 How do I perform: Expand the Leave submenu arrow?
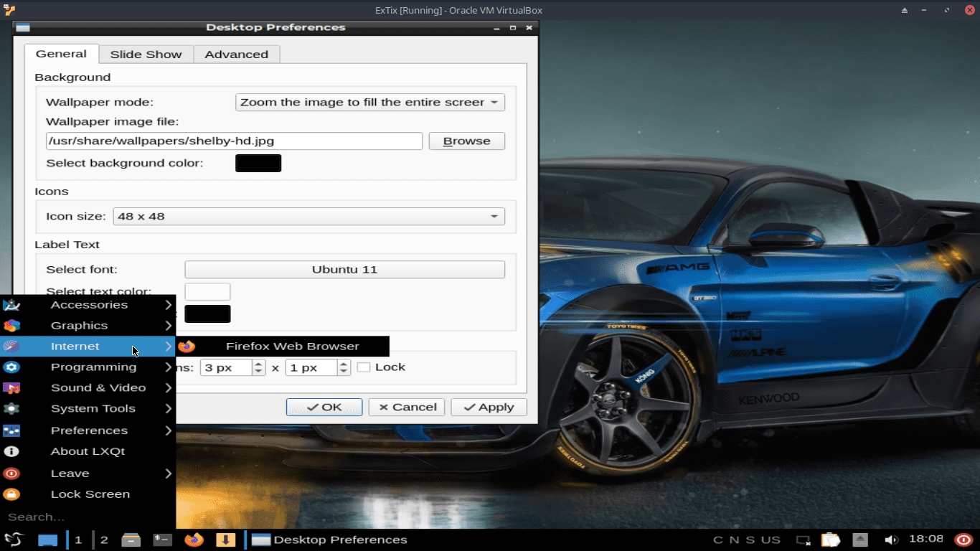169,474
